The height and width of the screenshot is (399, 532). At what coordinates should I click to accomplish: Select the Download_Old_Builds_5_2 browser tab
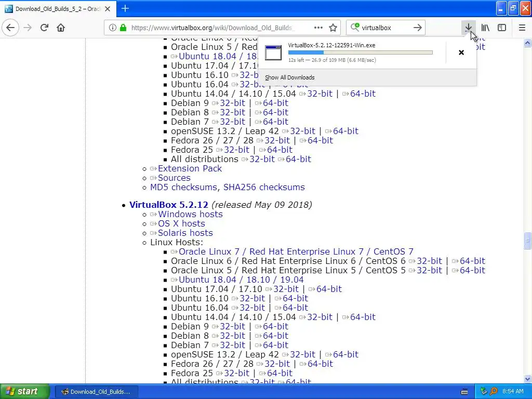[x=58, y=9]
